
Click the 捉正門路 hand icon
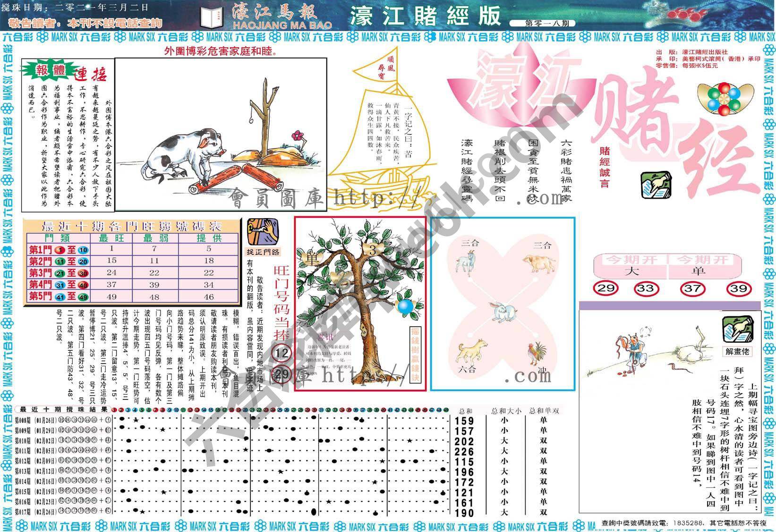(x=263, y=231)
